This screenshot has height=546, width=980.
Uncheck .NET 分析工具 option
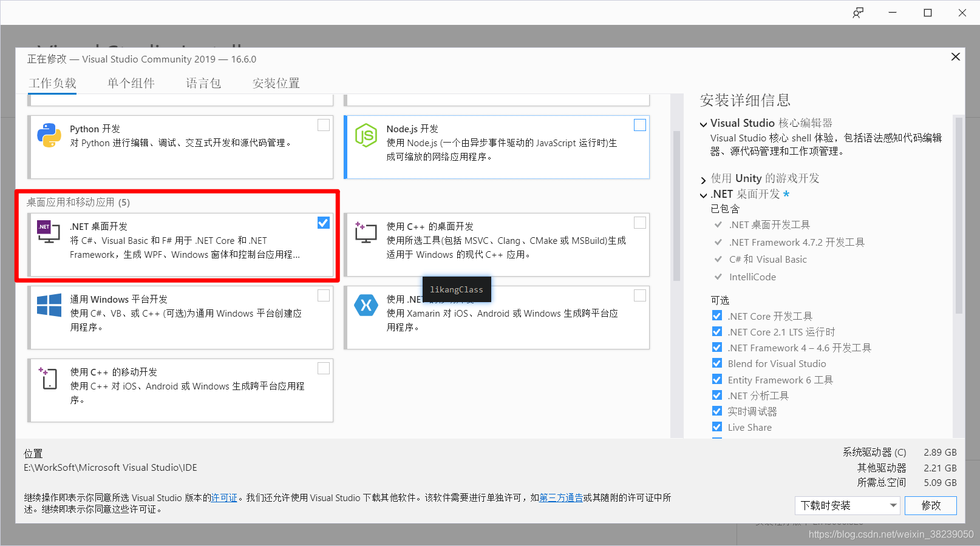pos(717,395)
